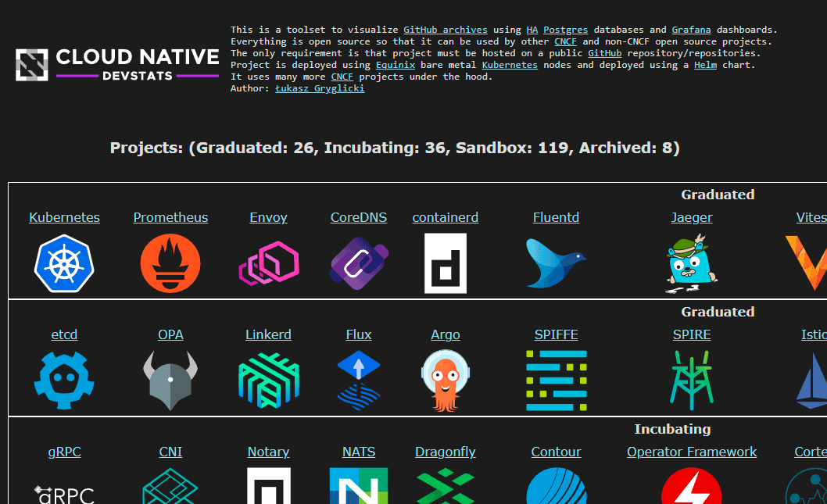Click the Flux blue arrow logo
Screen dimensions: 827x504
(x=359, y=380)
